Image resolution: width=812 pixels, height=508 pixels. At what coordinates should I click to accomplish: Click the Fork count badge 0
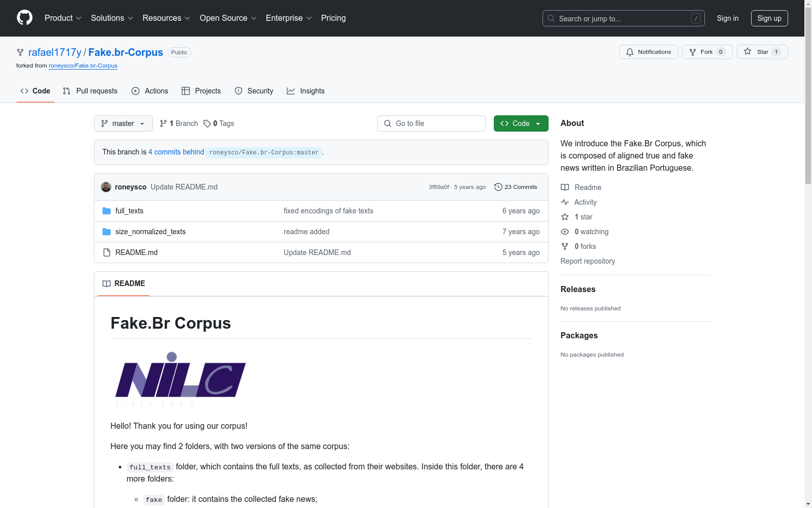pos(721,52)
